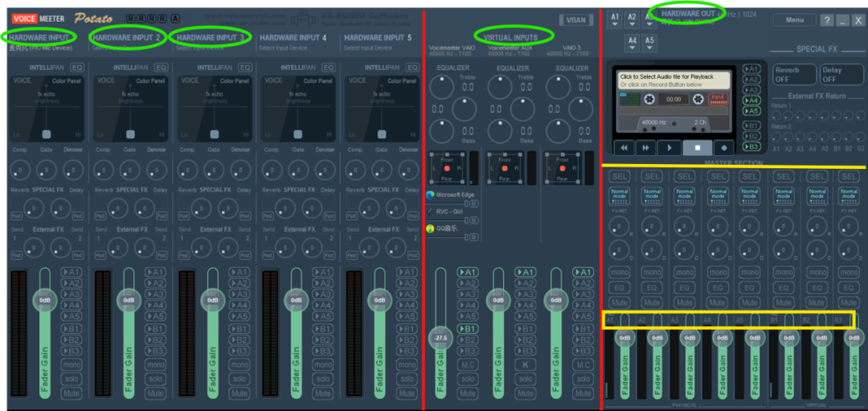868x411 pixels.
Task: Stop cassette playback with the Stop button
Action: [696, 148]
